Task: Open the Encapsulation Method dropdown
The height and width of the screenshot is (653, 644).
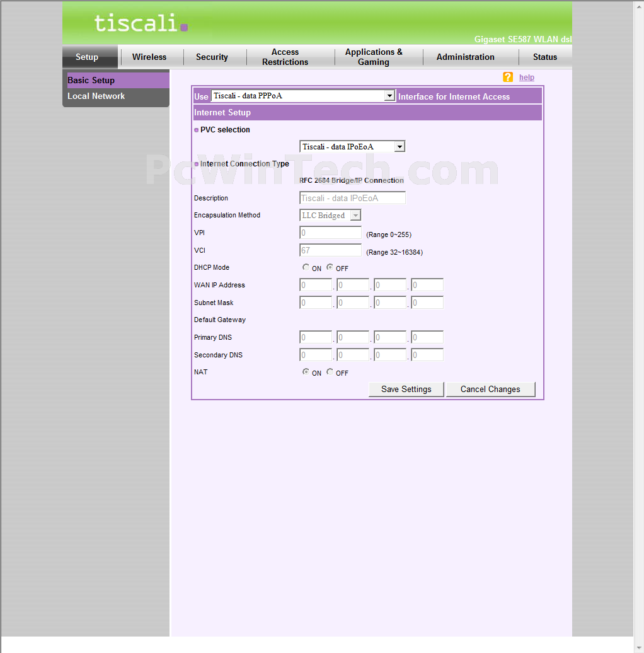Action: [x=330, y=216]
